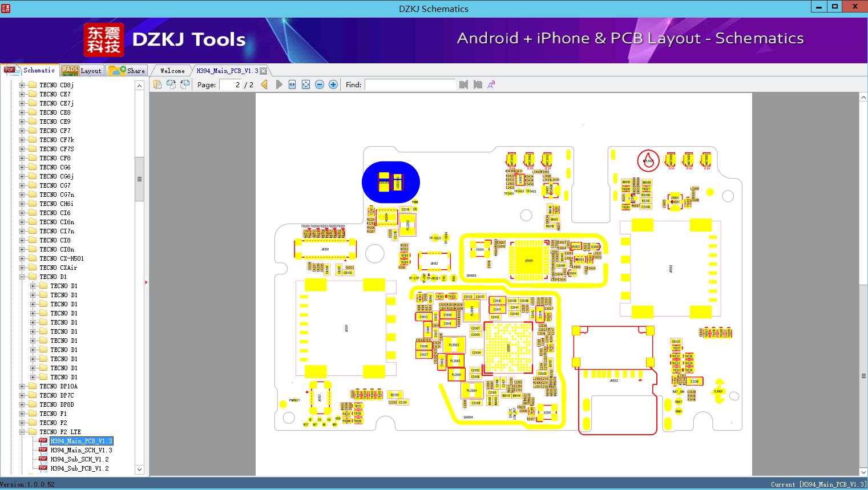Click the fit page icon
868x490 pixels.
306,84
